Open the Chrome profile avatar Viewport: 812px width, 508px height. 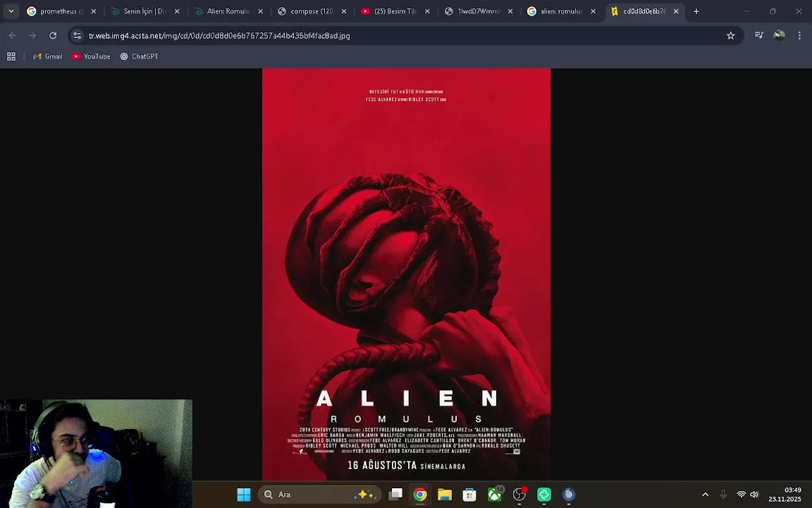[779, 35]
